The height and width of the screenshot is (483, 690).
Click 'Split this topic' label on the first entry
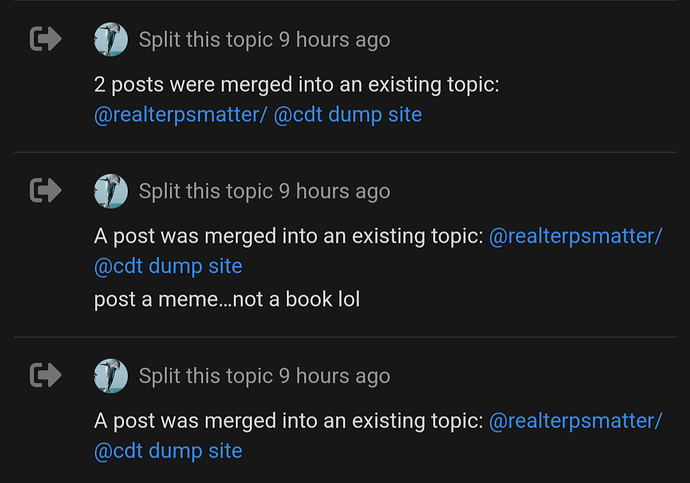[x=205, y=40]
